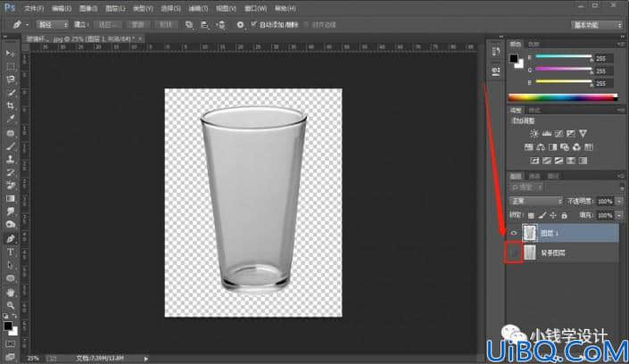This screenshot has width=629, height=364.
Task: Select the Healing Brush tool
Action: [11, 133]
